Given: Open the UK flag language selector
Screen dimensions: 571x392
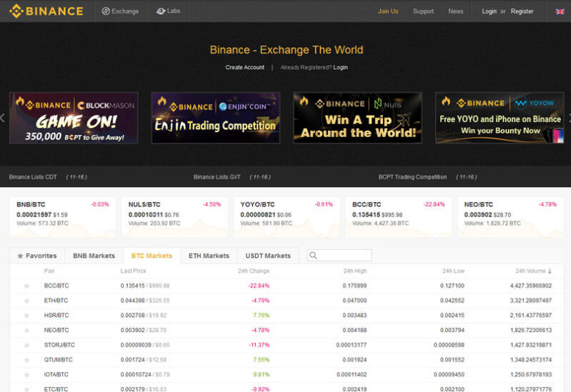Looking at the screenshot, I should pyautogui.click(x=560, y=11).
